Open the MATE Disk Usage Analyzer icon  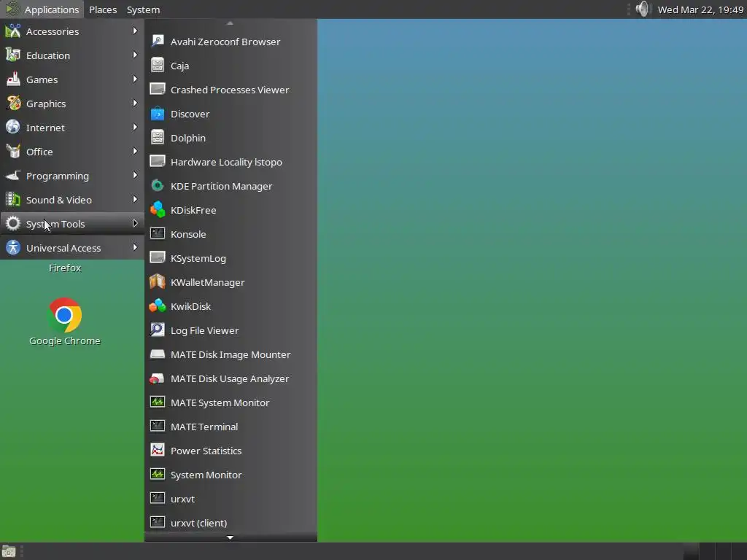[x=158, y=378]
